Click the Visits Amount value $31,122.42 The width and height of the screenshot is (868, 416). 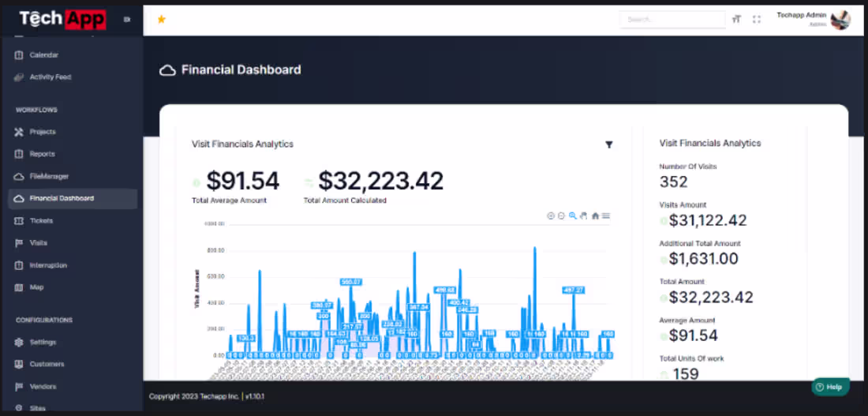click(708, 220)
